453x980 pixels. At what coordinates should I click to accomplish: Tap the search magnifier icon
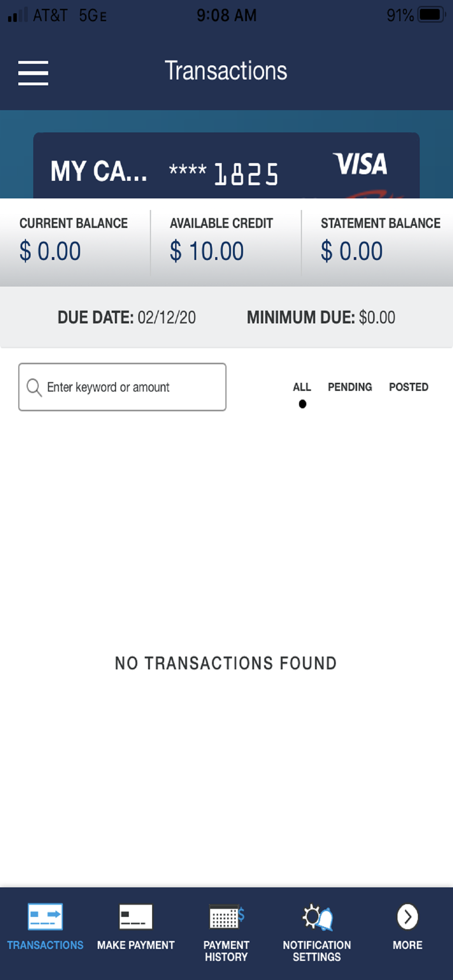tap(34, 387)
